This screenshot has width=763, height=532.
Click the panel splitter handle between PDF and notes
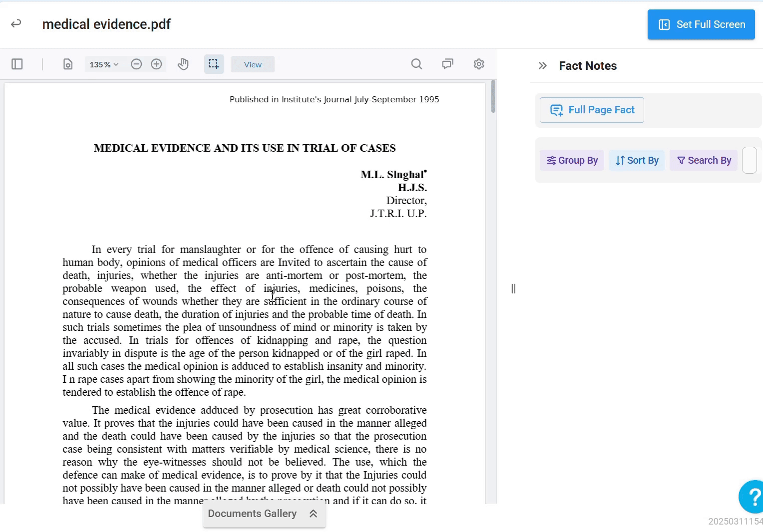point(513,288)
